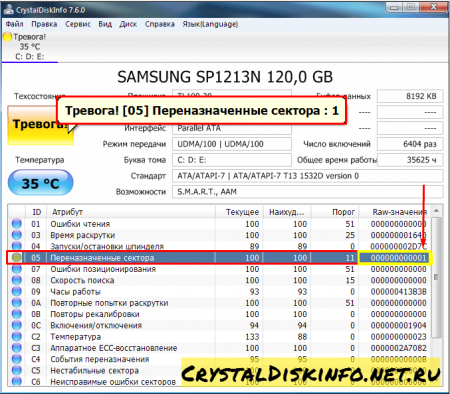Image resolution: width=450 pixels, height=394 pixels.
Task: Click the Текущее column header
Action: pyautogui.click(x=239, y=212)
